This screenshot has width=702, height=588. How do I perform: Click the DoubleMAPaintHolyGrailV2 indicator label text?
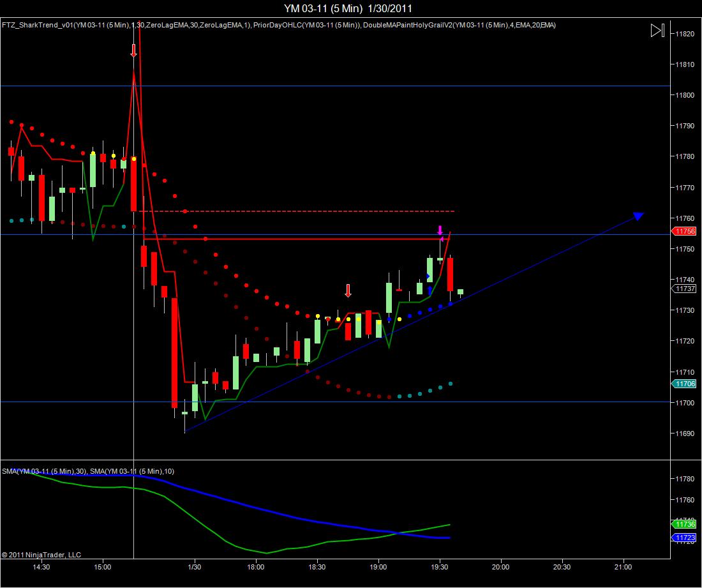tap(459, 25)
